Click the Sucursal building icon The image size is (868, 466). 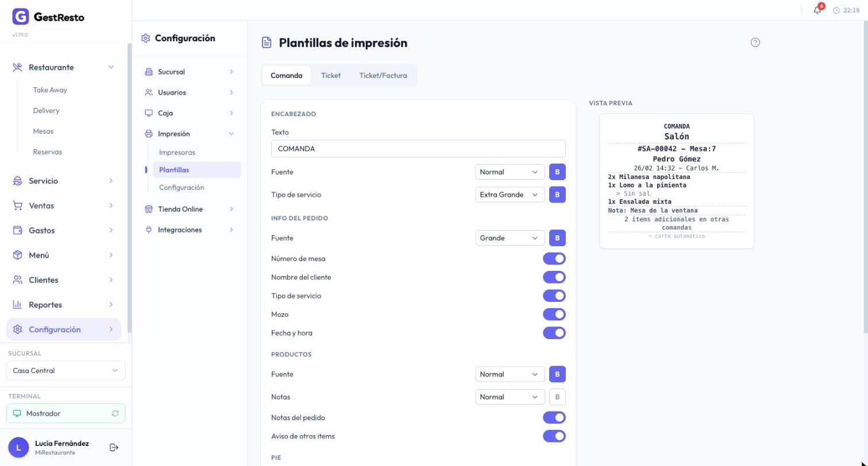click(149, 72)
